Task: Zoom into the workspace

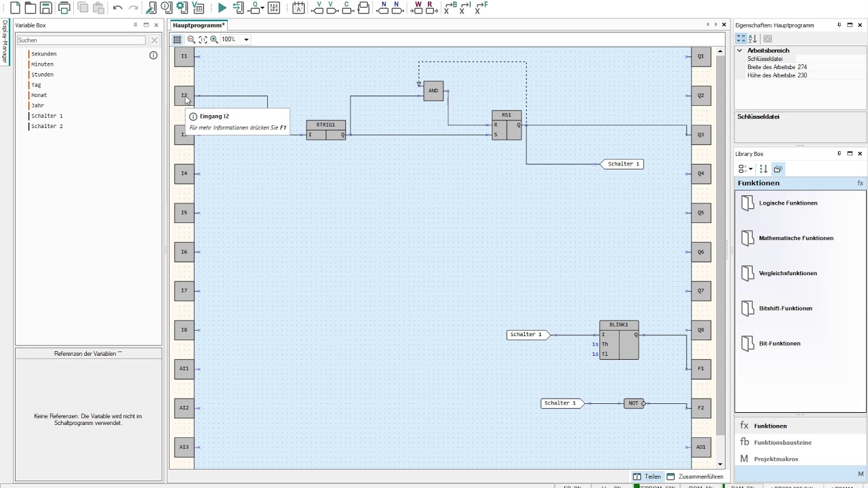Action: (x=214, y=39)
